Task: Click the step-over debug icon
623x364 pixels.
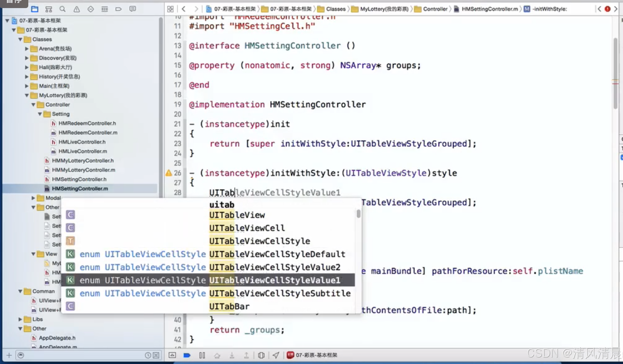Action: point(217,355)
